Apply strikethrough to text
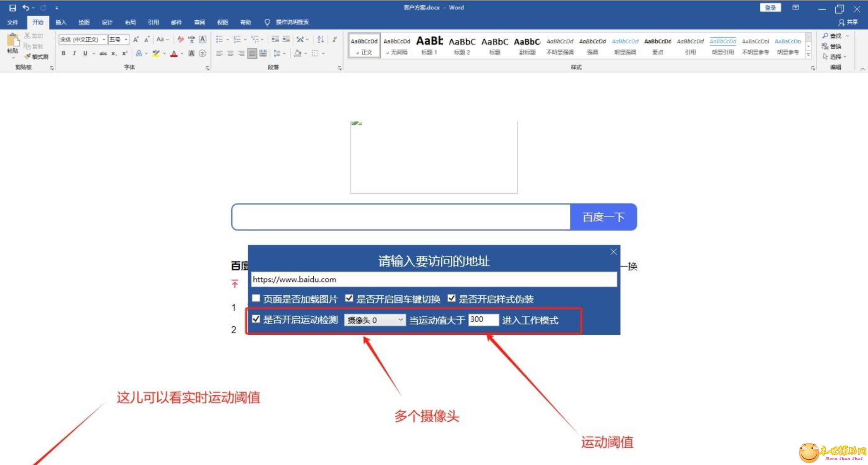The height and width of the screenshot is (465, 868). tap(103, 53)
